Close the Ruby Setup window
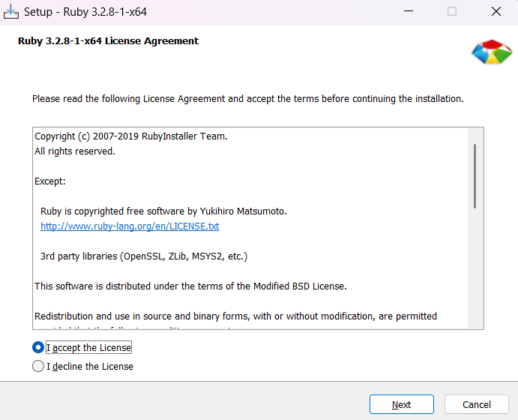Viewport: 518px width, 420px height. [x=496, y=12]
